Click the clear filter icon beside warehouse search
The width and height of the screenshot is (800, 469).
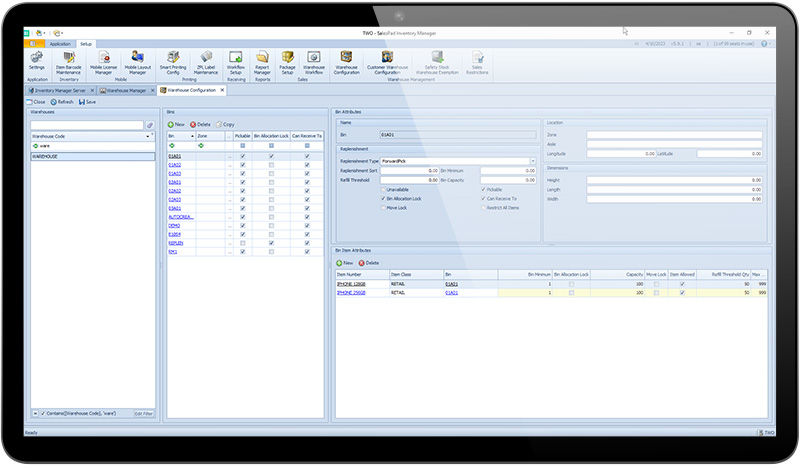(x=150, y=125)
